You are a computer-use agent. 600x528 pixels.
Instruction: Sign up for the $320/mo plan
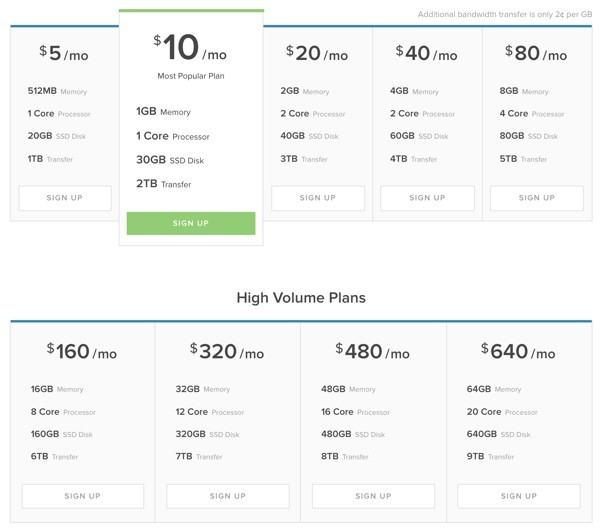pyautogui.click(x=228, y=496)
